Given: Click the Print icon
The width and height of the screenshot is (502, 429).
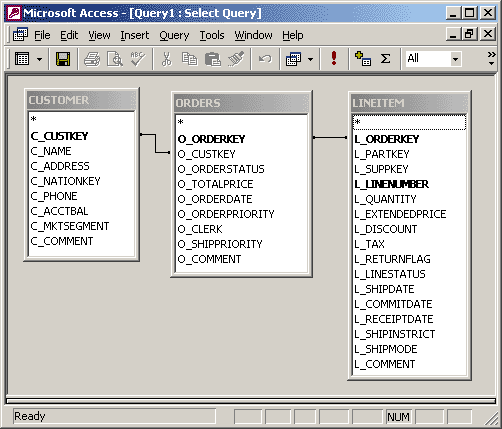Looking at the screenshot, I should click(x=92, y=59).
